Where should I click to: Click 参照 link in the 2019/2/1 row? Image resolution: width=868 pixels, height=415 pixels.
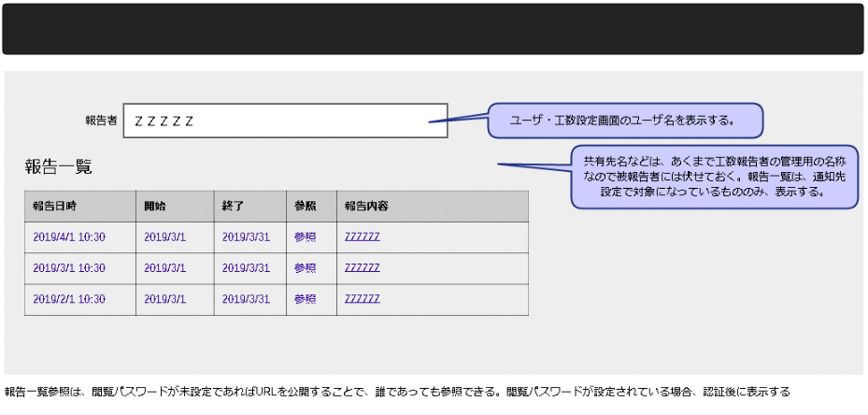pos(306,299)
